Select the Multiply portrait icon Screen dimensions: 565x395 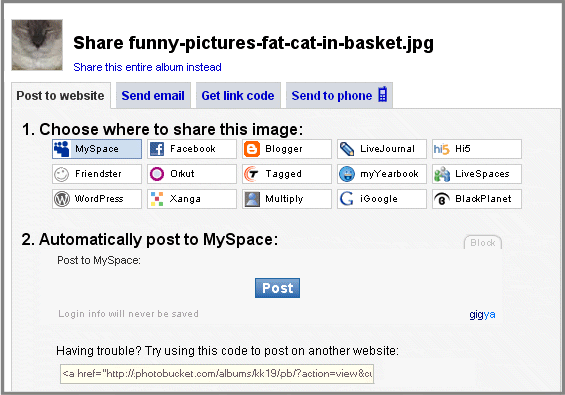(x=252, y=199)
